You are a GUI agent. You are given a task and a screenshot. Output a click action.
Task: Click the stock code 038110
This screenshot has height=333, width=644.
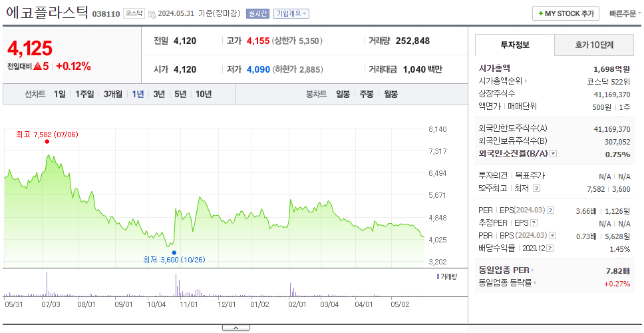point(106,14)
